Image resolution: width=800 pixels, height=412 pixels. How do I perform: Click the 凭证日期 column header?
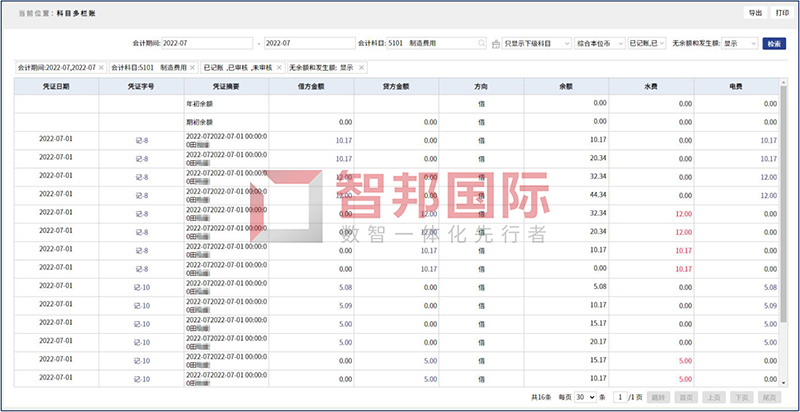(56, 86)
